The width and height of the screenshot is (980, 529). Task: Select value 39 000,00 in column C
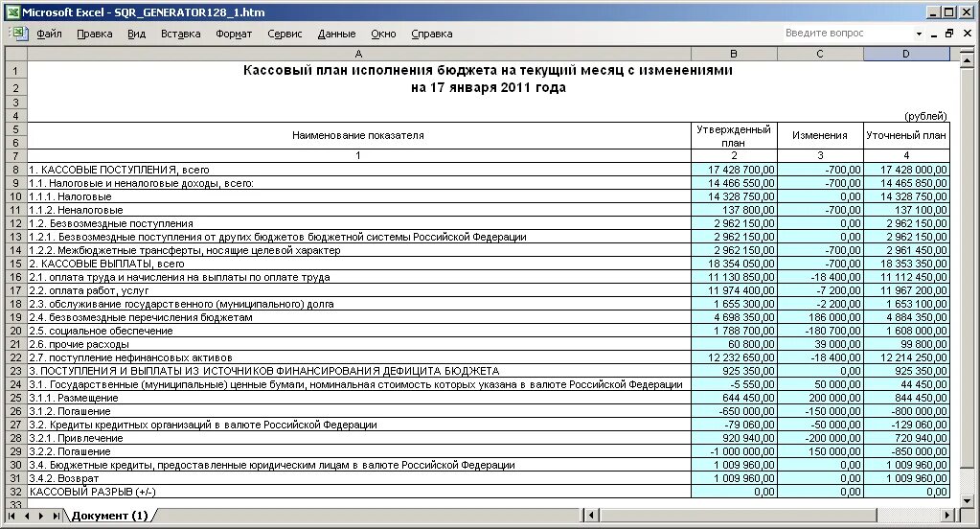coord(820,344)
